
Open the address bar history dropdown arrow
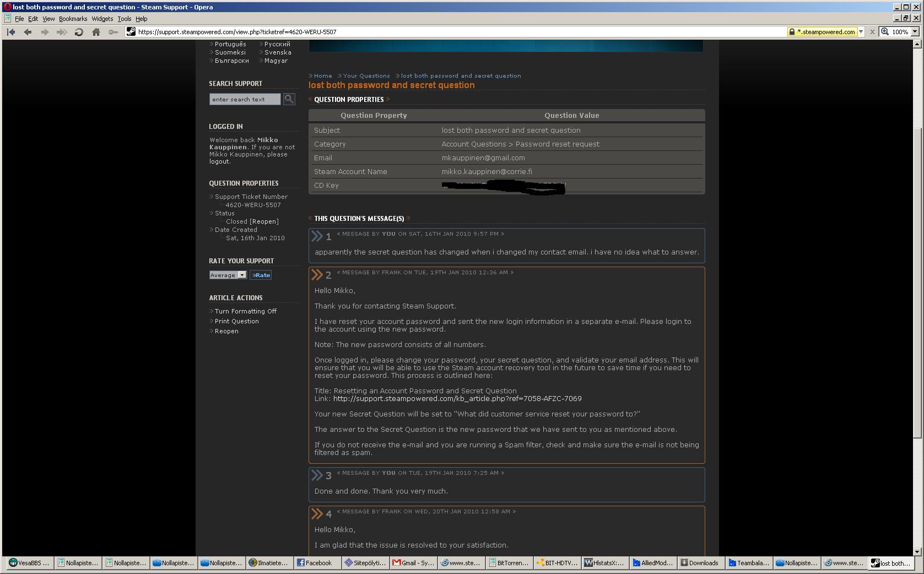coord(861,32)
